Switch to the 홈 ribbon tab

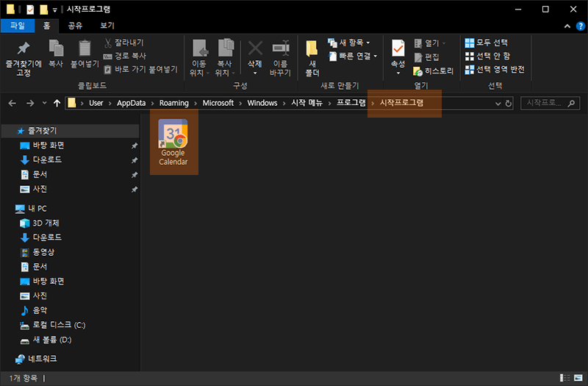click(46, 26)
